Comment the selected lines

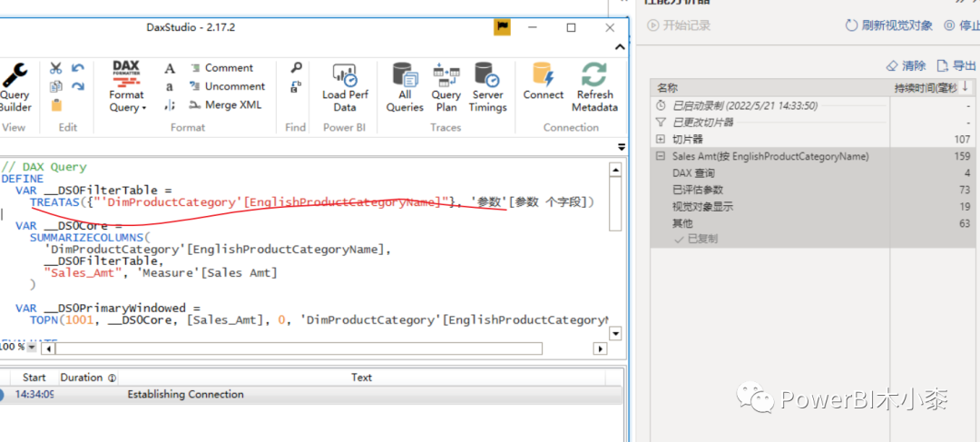click(221, 68)
